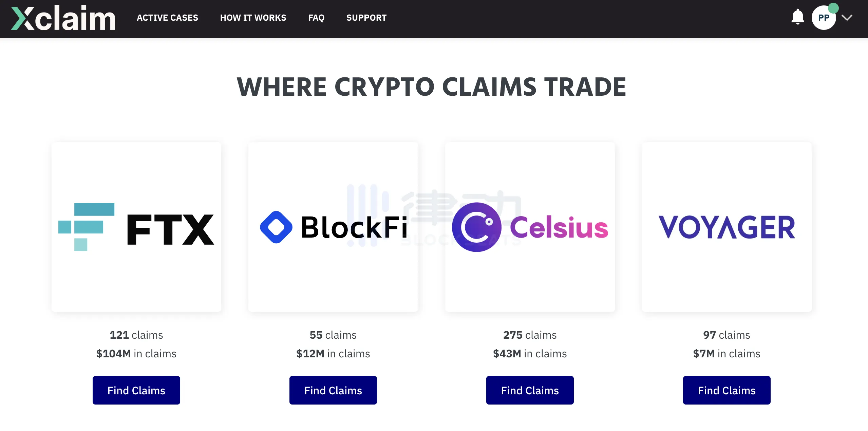Screen dimensions: 868x431
Task: Find Claims for FTX
Action: [x=136, y=390]
